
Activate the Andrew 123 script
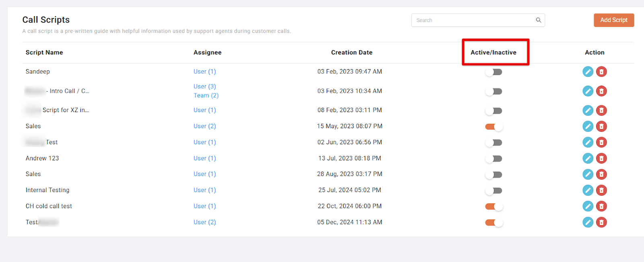493,159
